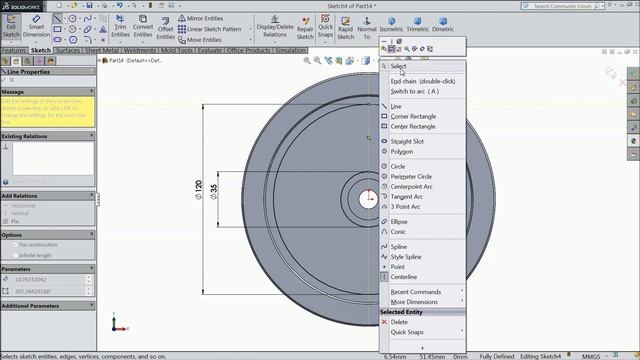Collapse the Options section
This screenshot has height=360, width=640.
(91, 235)
